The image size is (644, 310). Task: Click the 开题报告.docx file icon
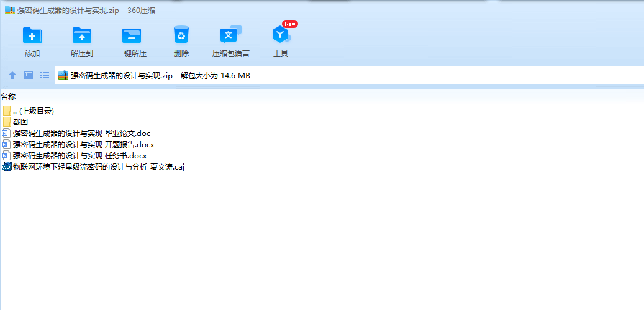(x=6, y=145)
